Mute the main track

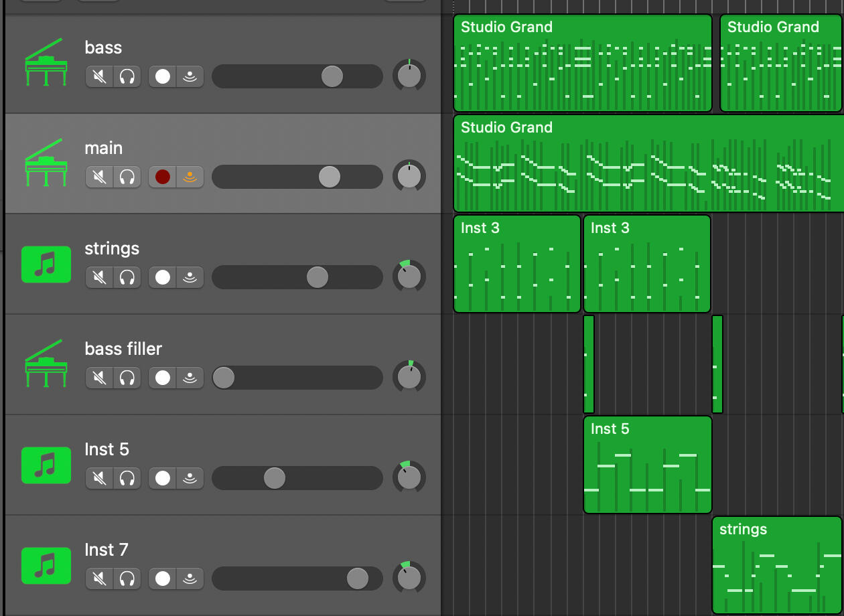(x=99, y=177)
